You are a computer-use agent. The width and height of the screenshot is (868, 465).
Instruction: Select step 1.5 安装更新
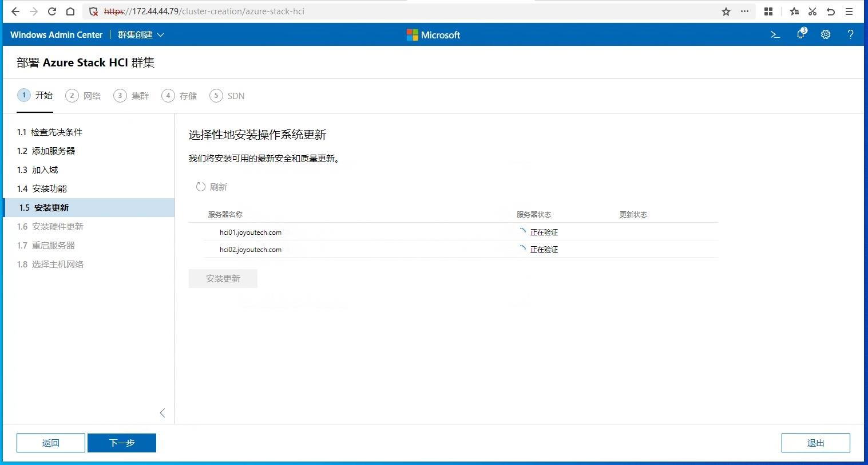coord(89,208)
